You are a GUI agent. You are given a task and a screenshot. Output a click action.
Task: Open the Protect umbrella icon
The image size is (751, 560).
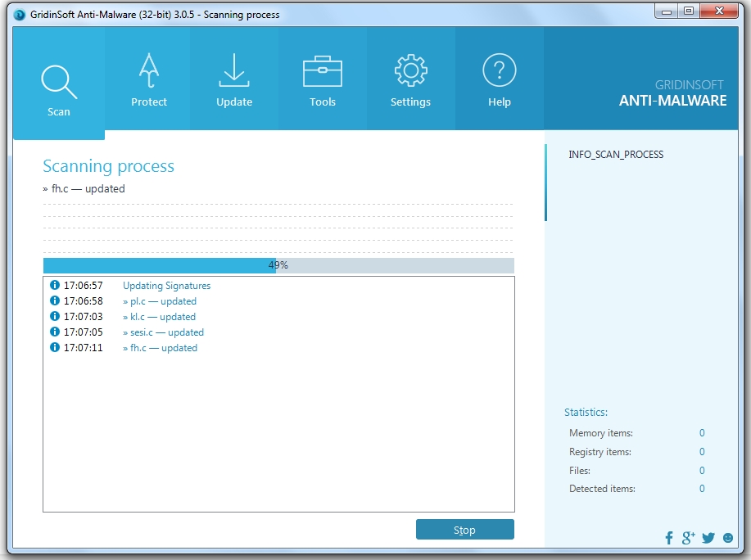149,70
